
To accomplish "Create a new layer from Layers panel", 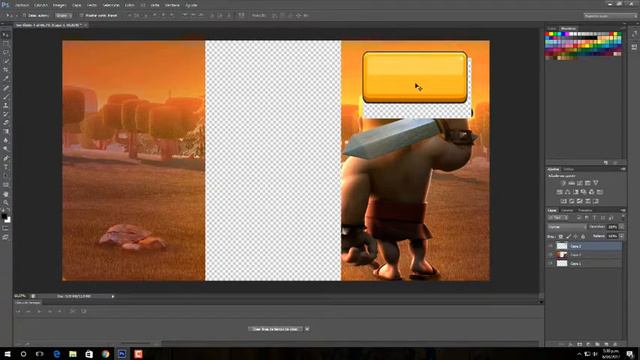I will (606, 344).
